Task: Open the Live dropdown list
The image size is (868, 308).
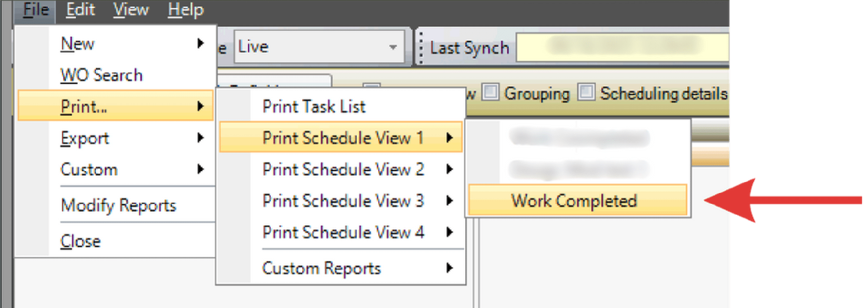Action: click(x=393, y=47)
